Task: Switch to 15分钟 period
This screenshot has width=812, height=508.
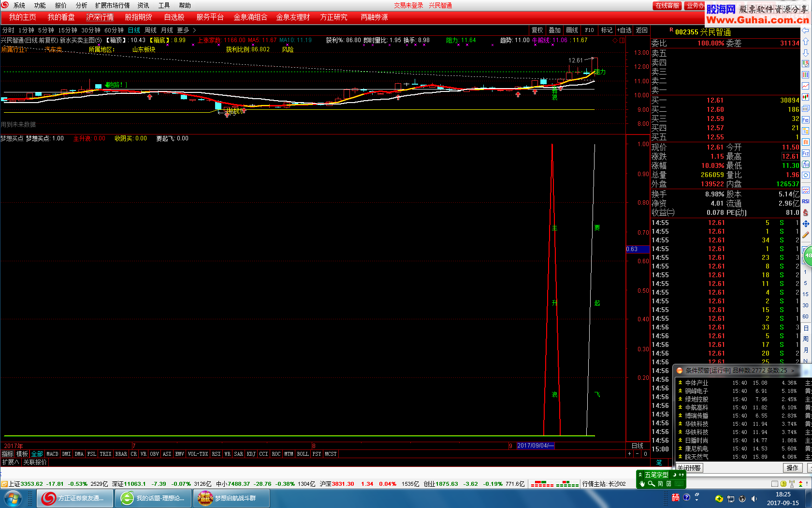Action: (67, 30)
